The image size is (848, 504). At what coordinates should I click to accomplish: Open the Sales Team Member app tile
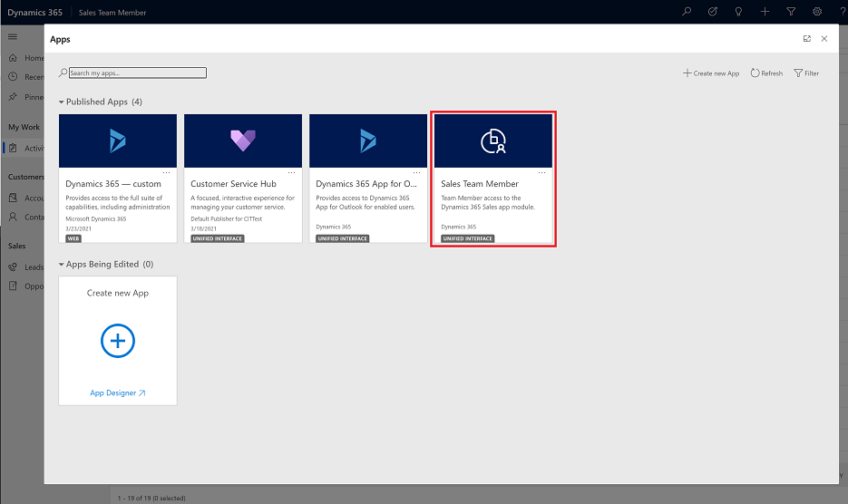pos(493,179)
